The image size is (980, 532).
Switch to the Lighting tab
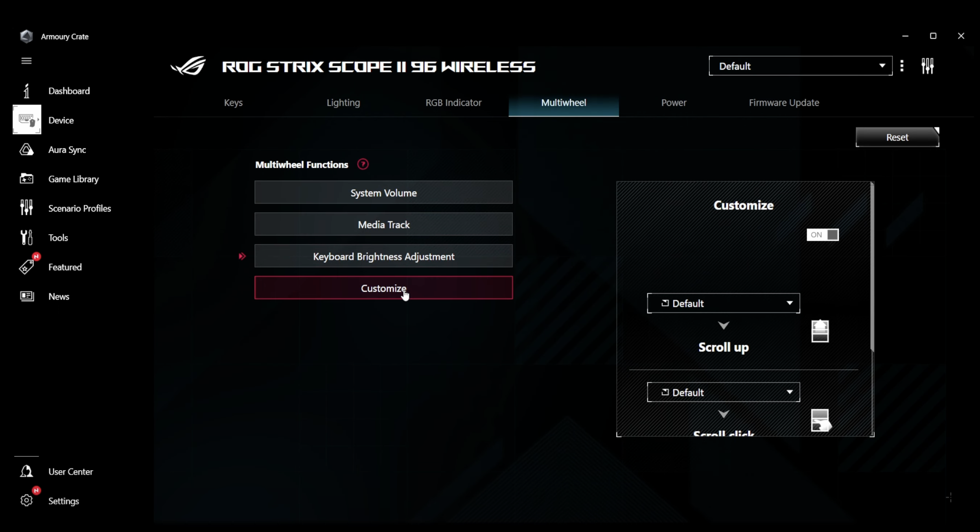click(x=343, y=102)
